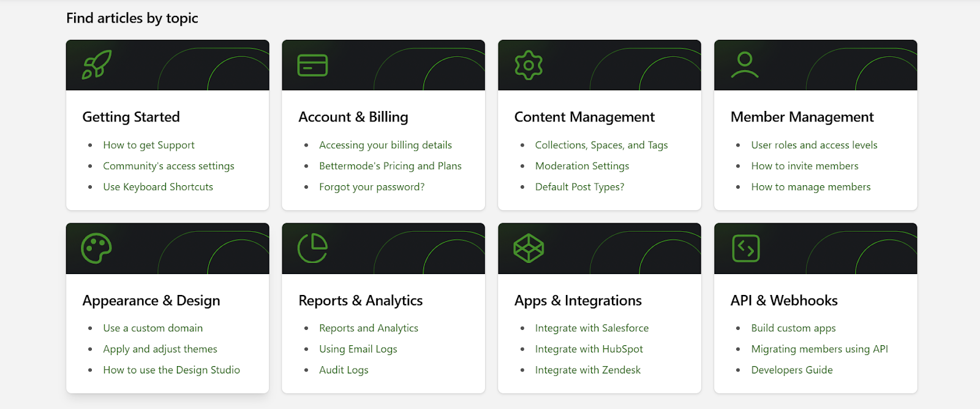Click the pie chart icon on Reports & Analytics
Viewport: 980px width, 409px height.
(312, 248)
